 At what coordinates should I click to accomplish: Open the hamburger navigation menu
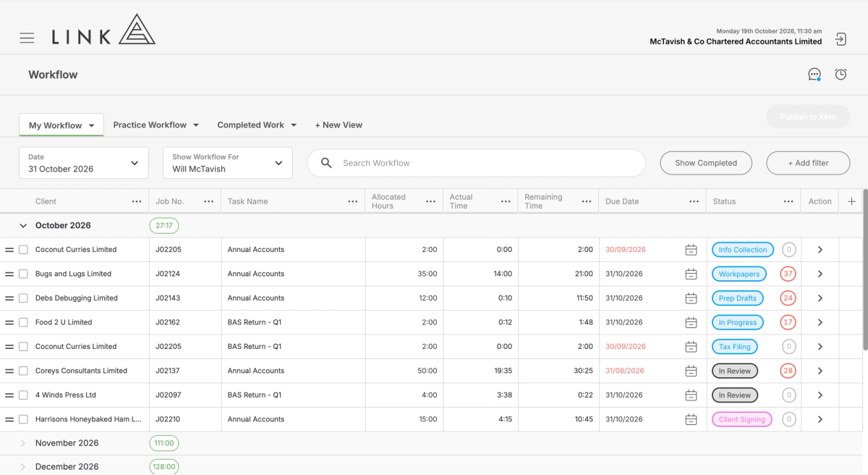27,38
